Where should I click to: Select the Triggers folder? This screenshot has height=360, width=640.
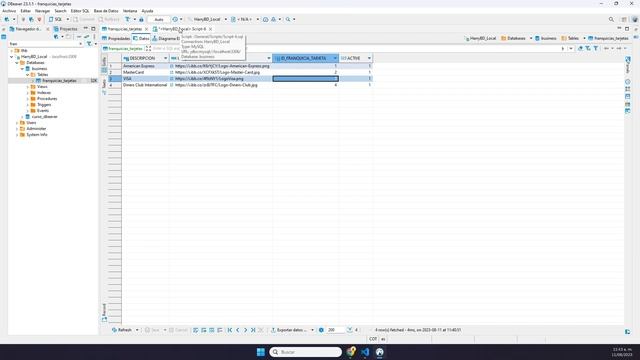click(41, 105)
